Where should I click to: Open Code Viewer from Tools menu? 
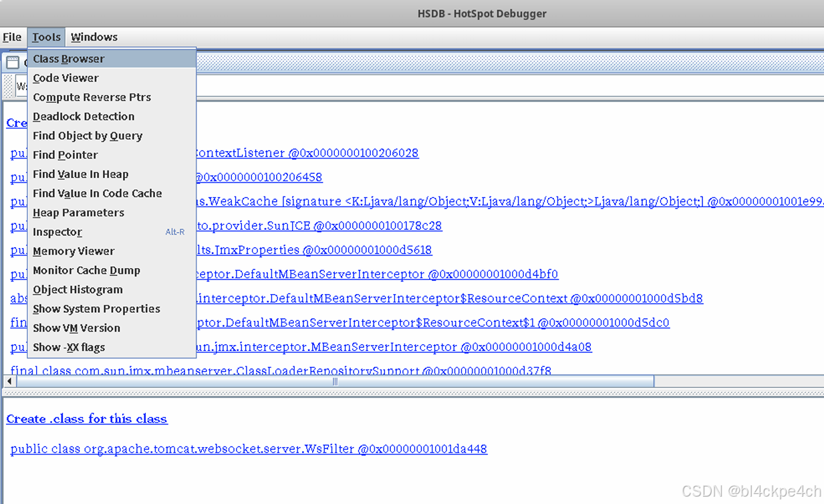pyautogui.click(x=112, y=78)
